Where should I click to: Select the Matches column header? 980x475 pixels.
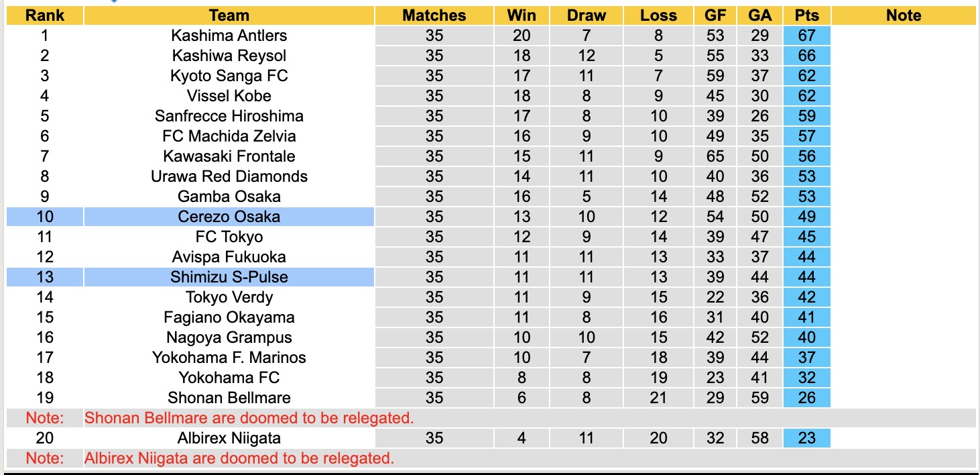click(434, 15)
